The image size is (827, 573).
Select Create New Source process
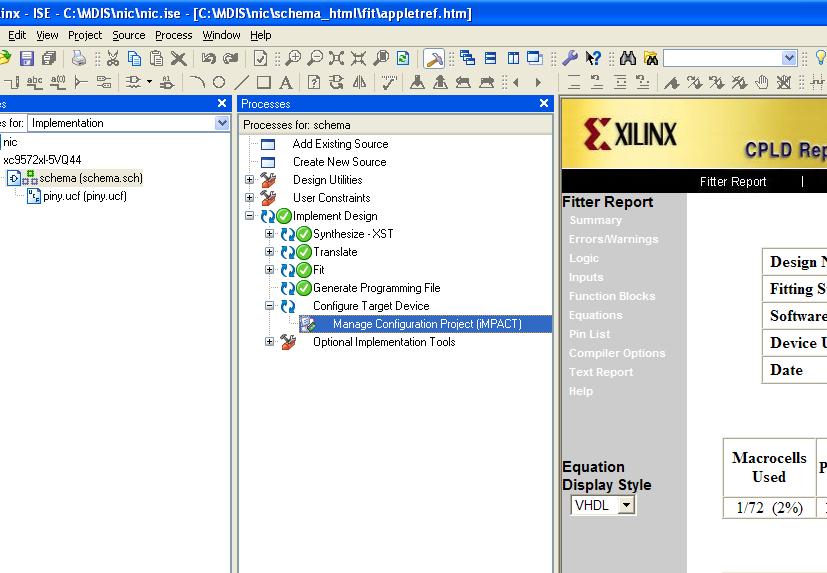point(340,162)
